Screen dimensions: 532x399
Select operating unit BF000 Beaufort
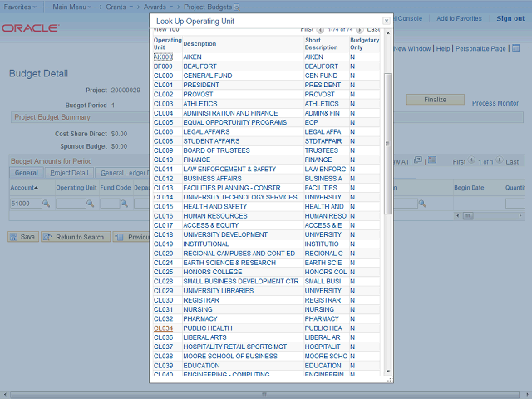click(163, 66)
